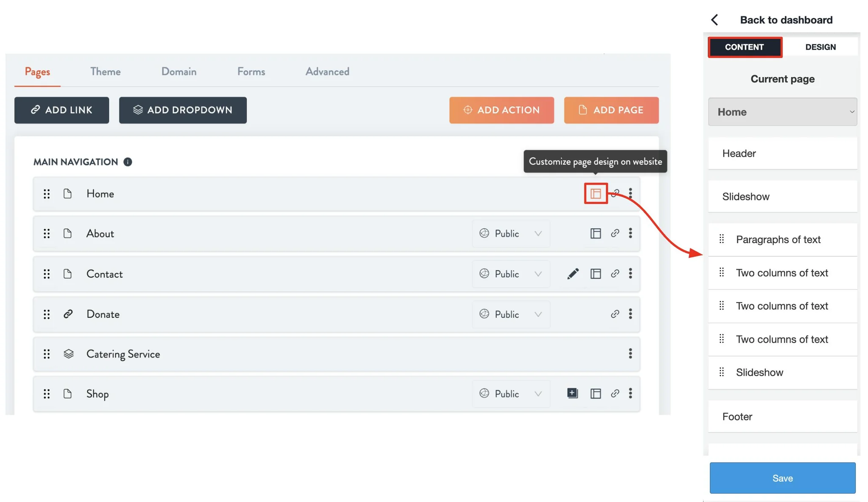Expand the Public visibility dropdown for Shop

tap(511, 394)
